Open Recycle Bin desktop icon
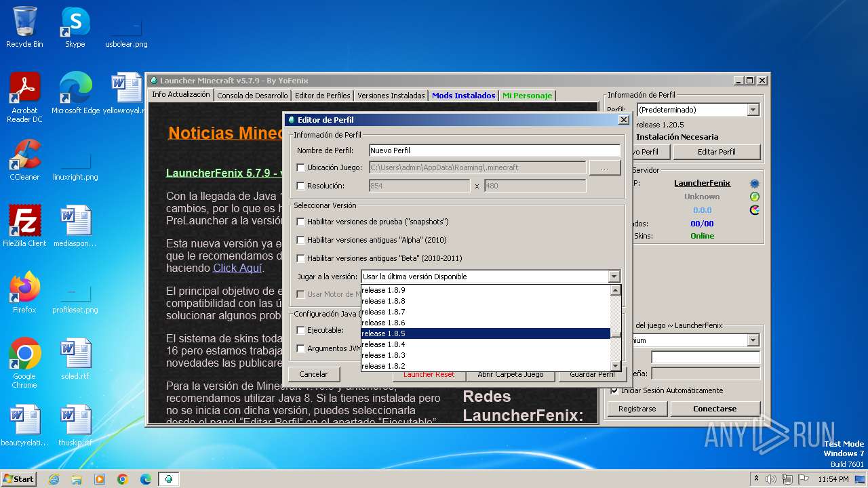Viewport: 868px width, 488px height. click(x=24, y=27)
